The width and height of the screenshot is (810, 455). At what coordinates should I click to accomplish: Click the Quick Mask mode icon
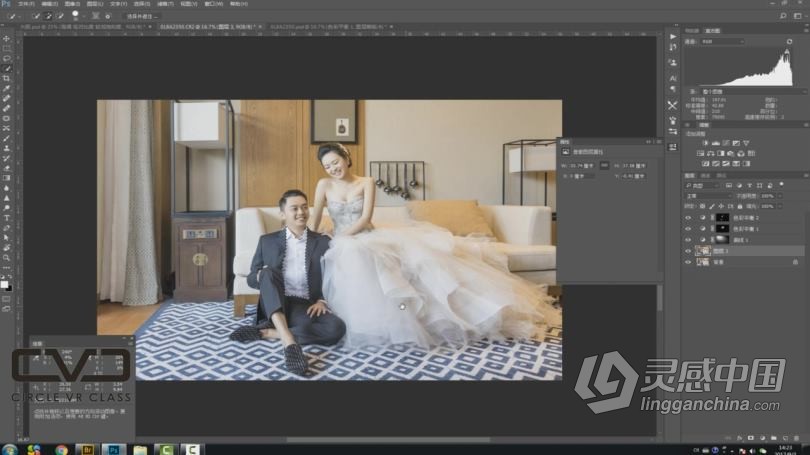6,299
